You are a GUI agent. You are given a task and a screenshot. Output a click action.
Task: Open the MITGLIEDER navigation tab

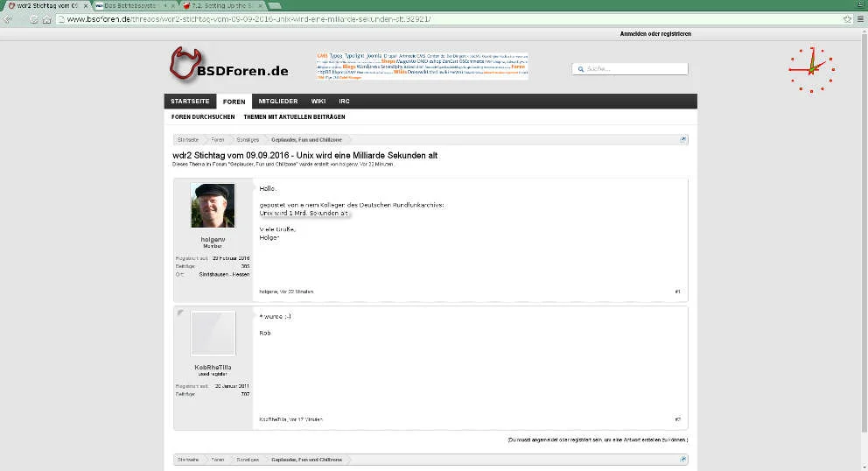[278, 102]
